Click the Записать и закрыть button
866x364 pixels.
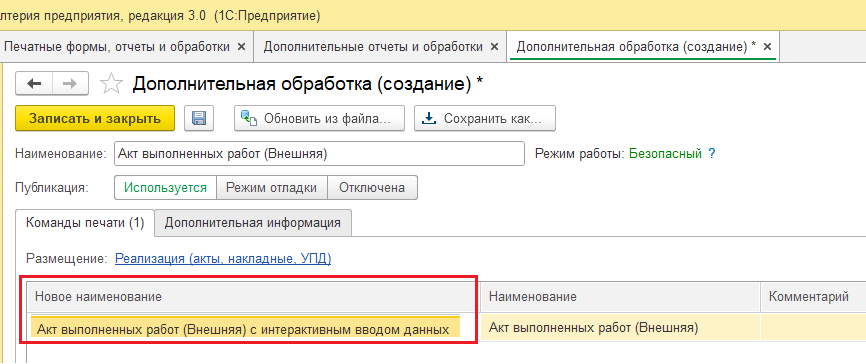point(95,118)
